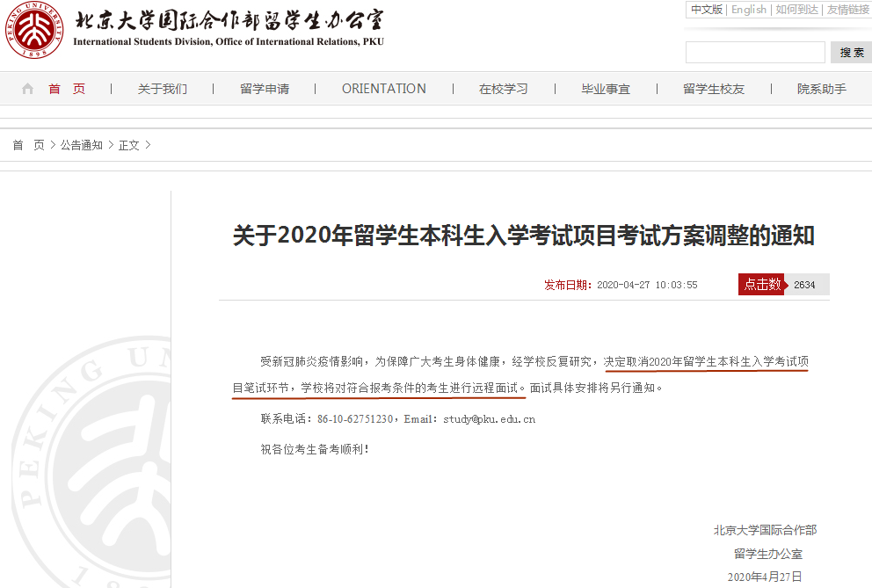
Task: Open the 在校学习 navigation menu
Action: click(504, 88)
